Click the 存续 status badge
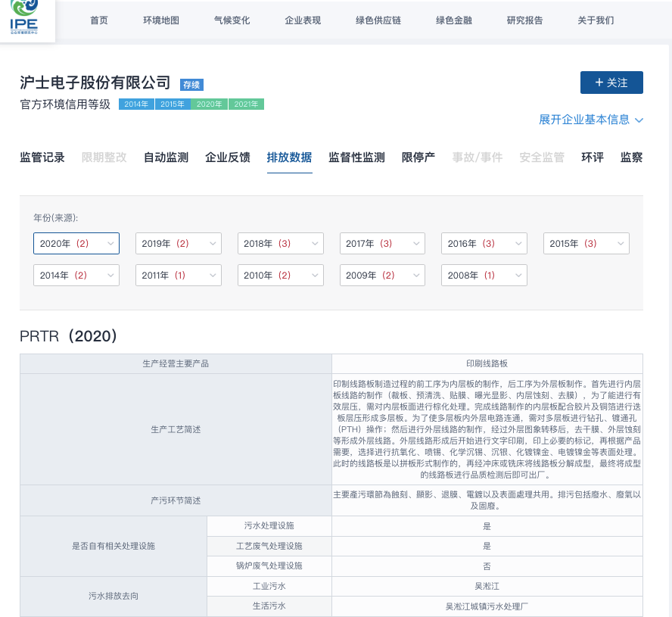 pos(191,85)
